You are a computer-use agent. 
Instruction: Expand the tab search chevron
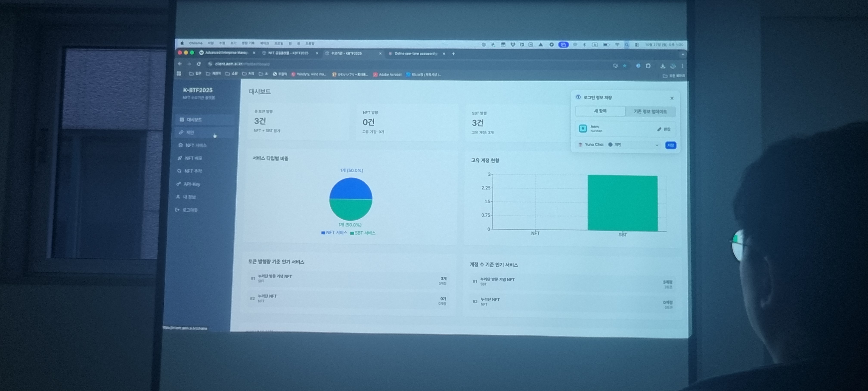[x=683, y=55]
